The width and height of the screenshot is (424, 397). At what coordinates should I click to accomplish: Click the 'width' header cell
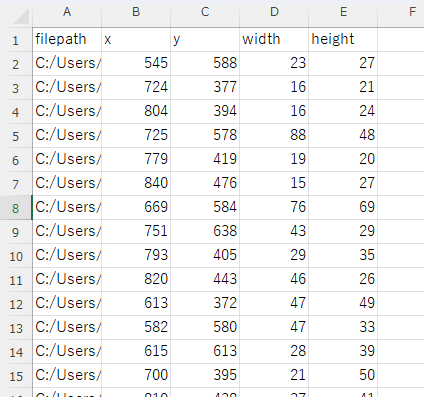coord(274,40)
